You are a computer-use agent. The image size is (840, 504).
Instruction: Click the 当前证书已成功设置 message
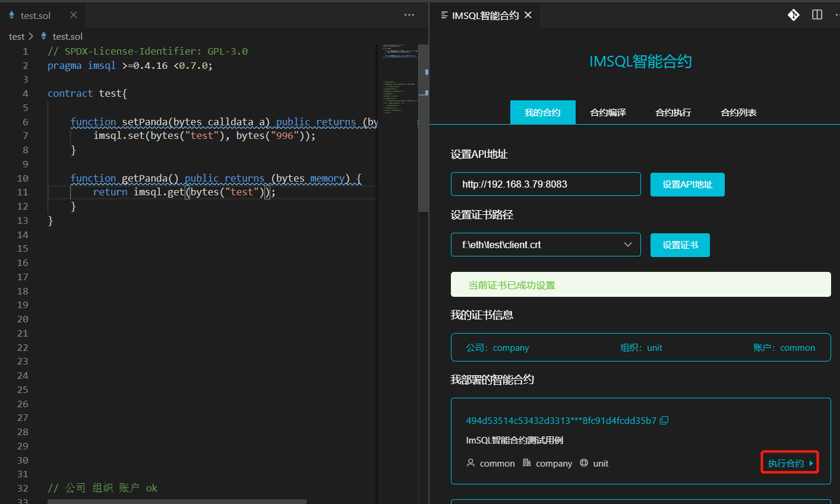click(641, 284)
